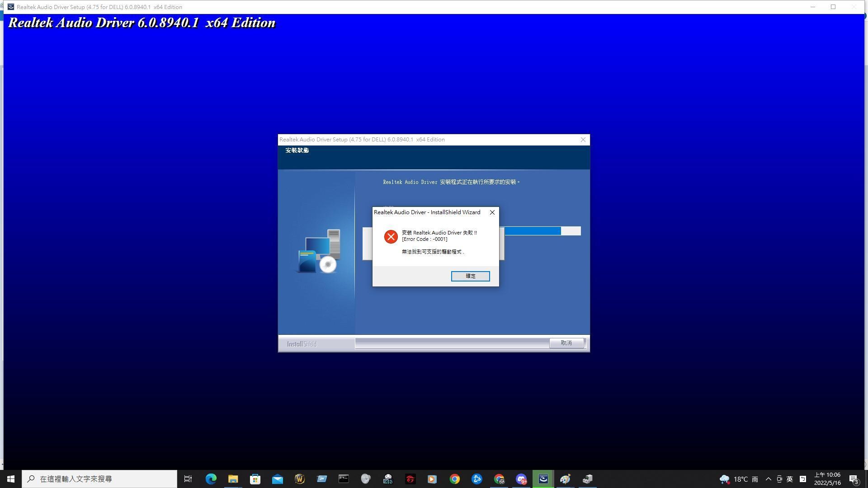Open File Explorer from the taskbar
Screen dimensions: 868x488
pyautogui.click(x=233, y=479)
